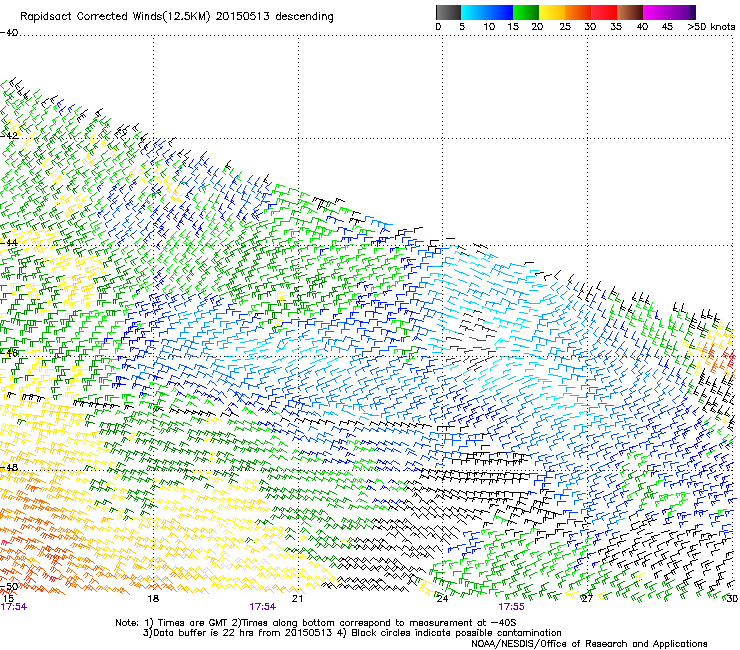The height and width of the screenshot is (650, 740).
Task: Click the latitude label "-48"
Action: [x=9, y=467]
